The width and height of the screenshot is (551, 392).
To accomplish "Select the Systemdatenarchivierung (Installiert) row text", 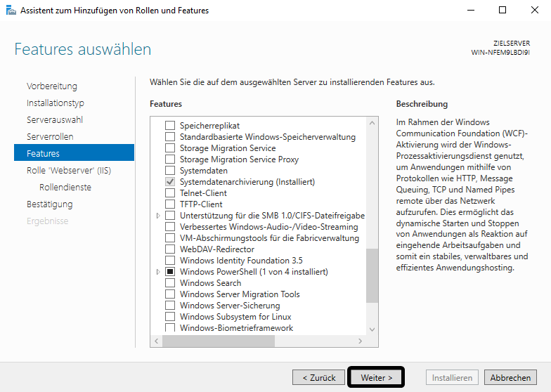I will click(247, 181).
